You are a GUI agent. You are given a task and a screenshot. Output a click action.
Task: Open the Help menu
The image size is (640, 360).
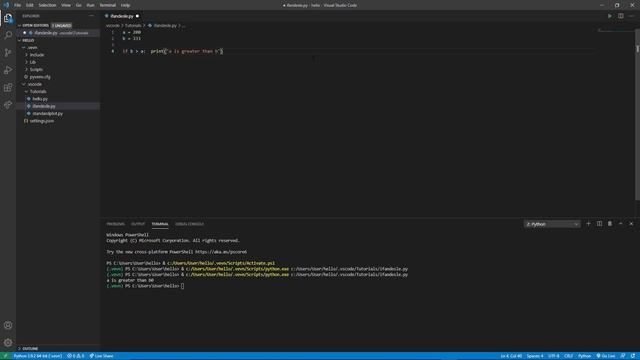125,5
